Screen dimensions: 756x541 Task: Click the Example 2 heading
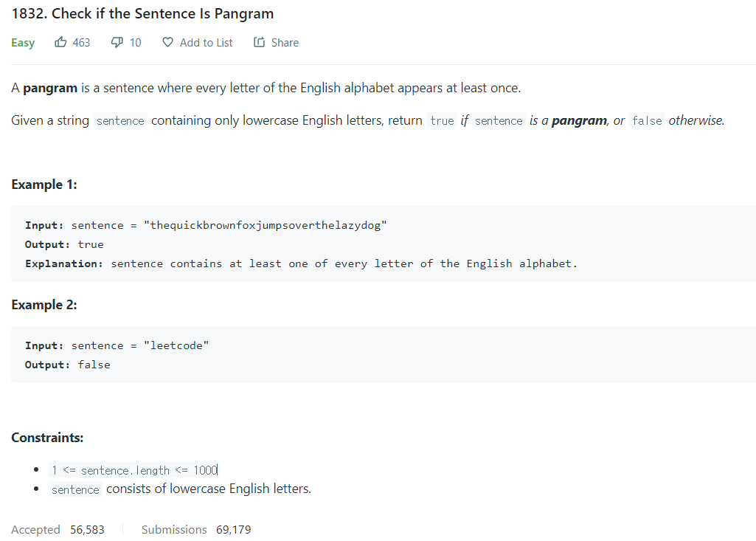tap(44, 305)
